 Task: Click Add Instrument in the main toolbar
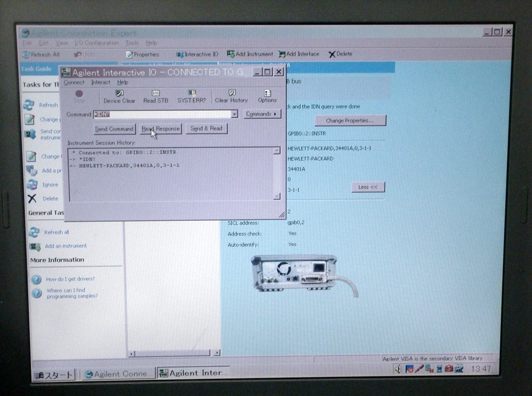coord(250,54)
